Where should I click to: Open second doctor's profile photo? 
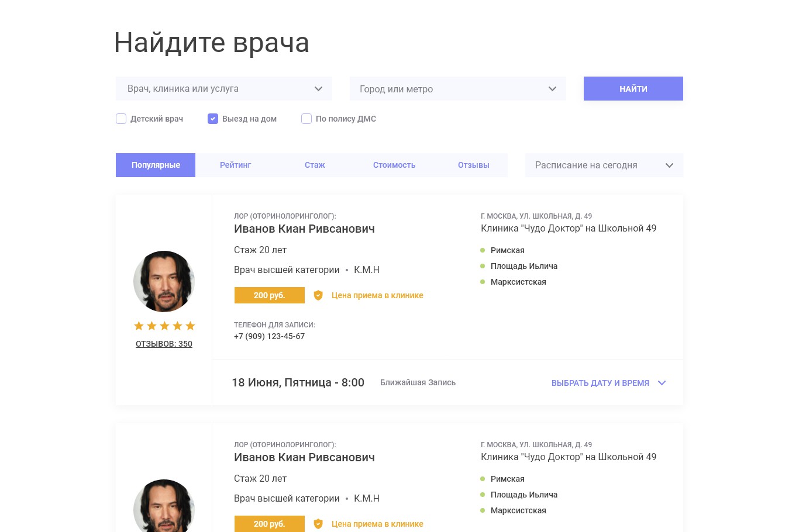pos(164,506)
